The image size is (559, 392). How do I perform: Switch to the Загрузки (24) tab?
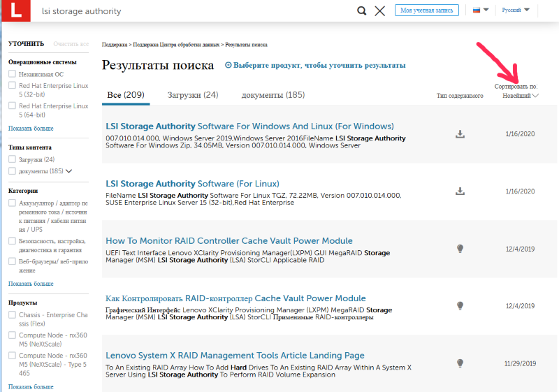[x=193, y=95]
